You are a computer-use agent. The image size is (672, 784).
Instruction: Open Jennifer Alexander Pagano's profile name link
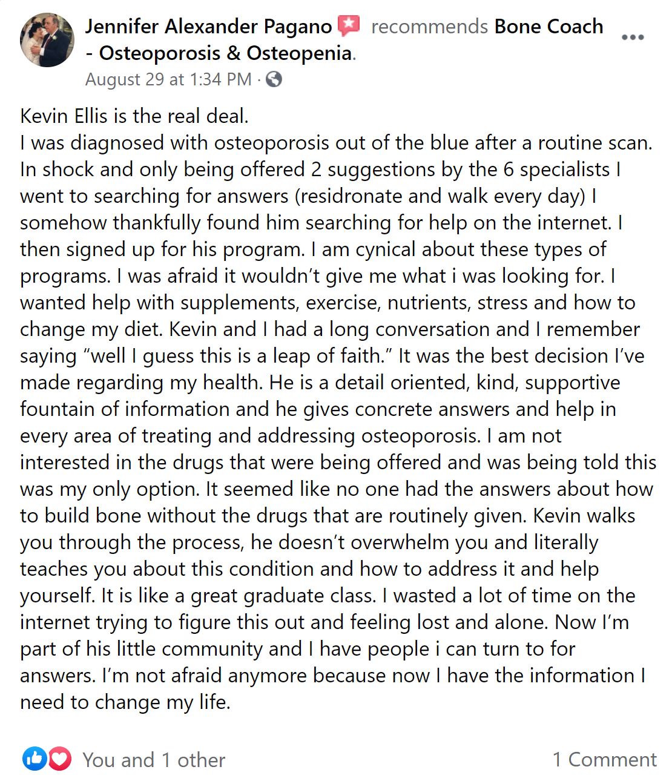[208, 27]
